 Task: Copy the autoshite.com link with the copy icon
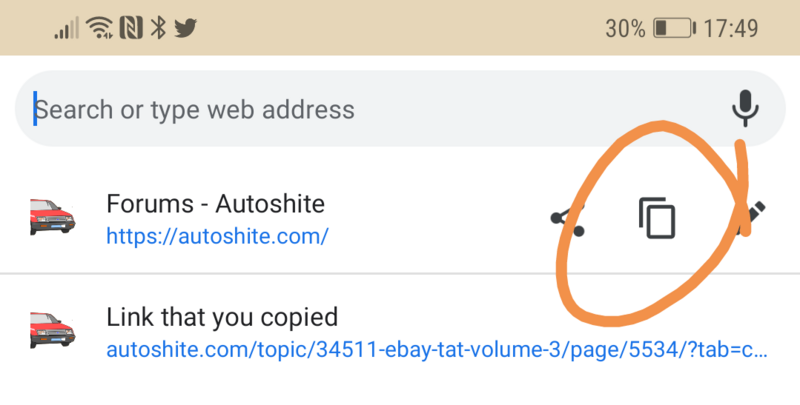pos(657,218)
